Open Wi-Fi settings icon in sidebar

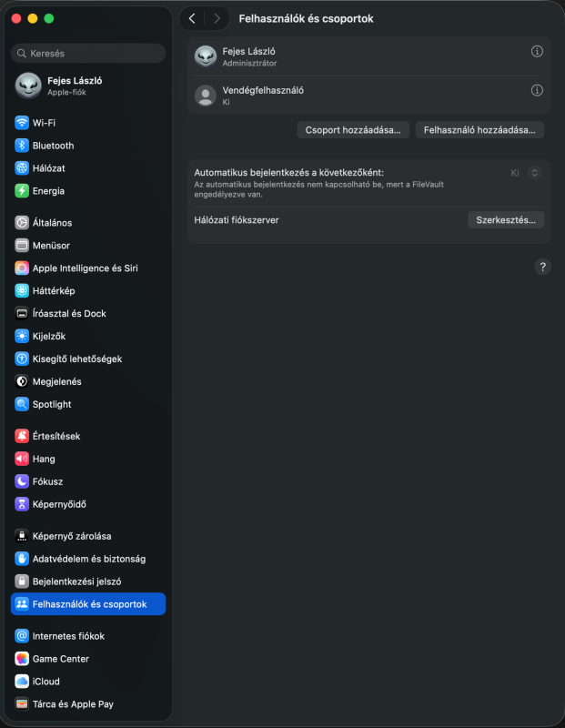[22, 123]
